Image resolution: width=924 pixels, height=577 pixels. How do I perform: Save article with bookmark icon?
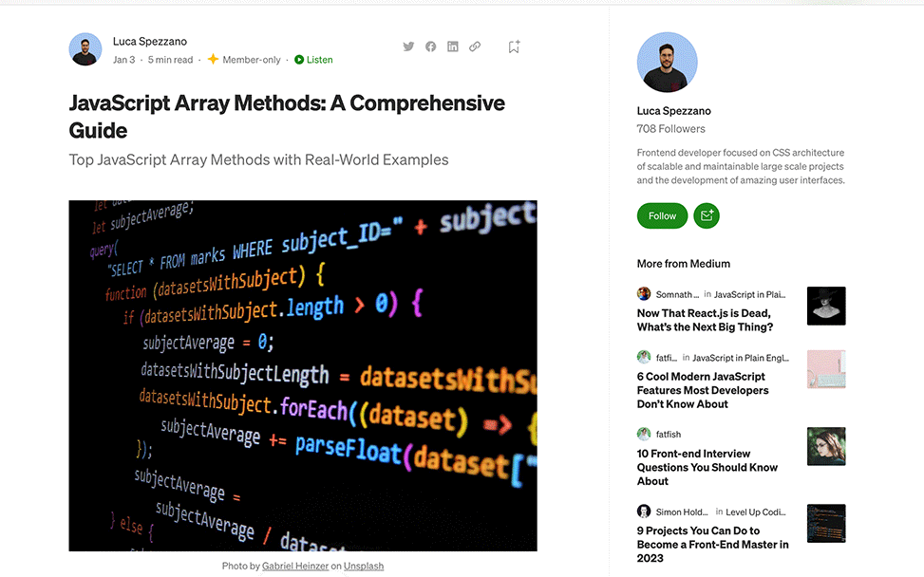(x=514, y=47)
